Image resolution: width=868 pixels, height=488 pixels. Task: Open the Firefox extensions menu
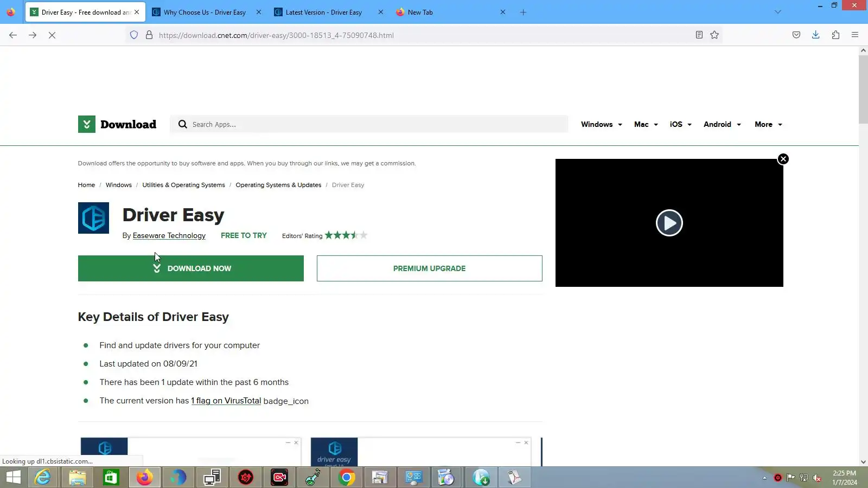[835, 35]
